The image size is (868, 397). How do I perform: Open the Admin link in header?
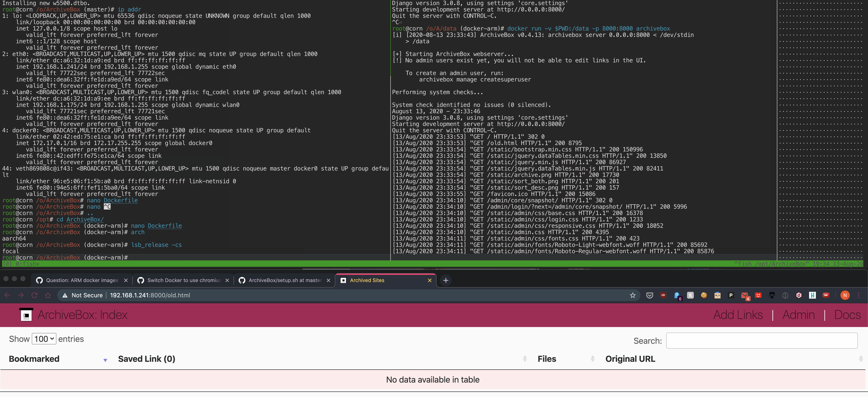tap(798, 315)
